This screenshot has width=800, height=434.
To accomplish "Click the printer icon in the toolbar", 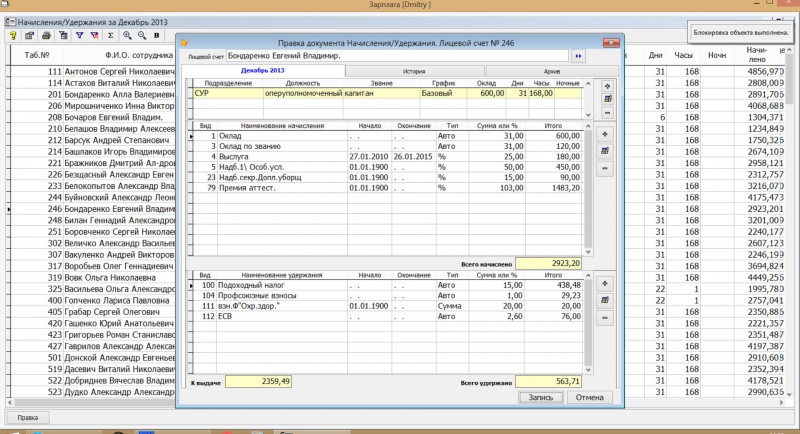I will click(46, 35).
